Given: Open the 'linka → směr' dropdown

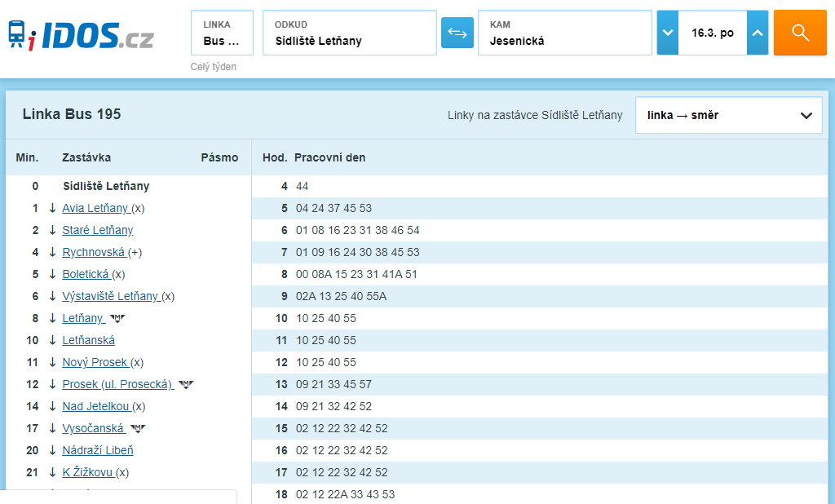Looking at the screenshot, I should point(728,115).
